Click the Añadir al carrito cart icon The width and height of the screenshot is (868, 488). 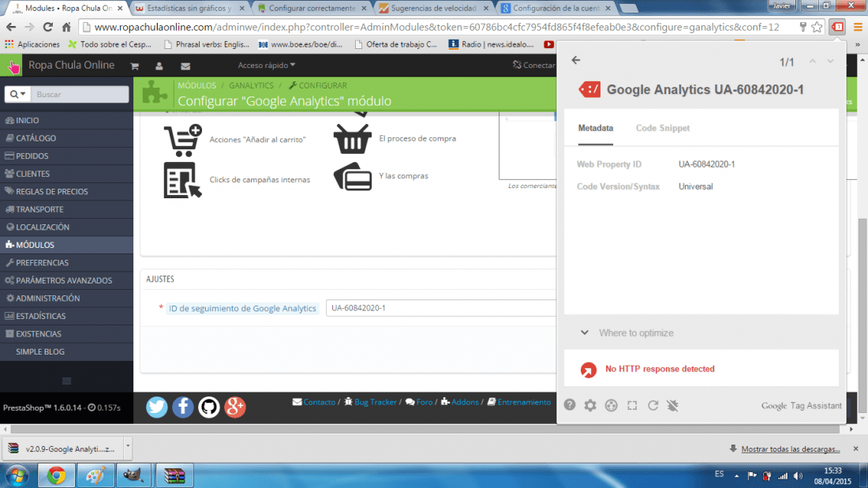(183, 140)
